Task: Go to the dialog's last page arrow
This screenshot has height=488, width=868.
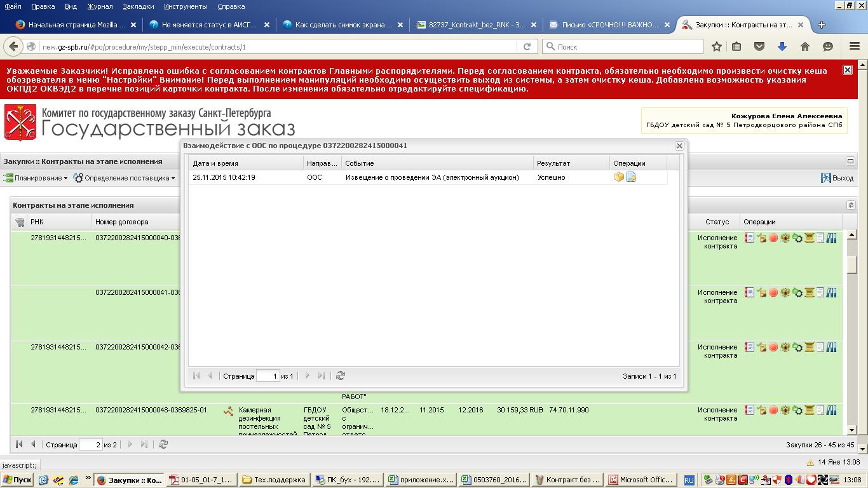Action: [322, 376]
